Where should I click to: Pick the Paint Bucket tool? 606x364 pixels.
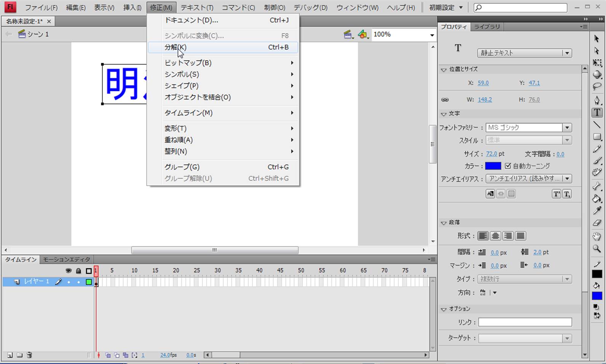pos(597,198)
